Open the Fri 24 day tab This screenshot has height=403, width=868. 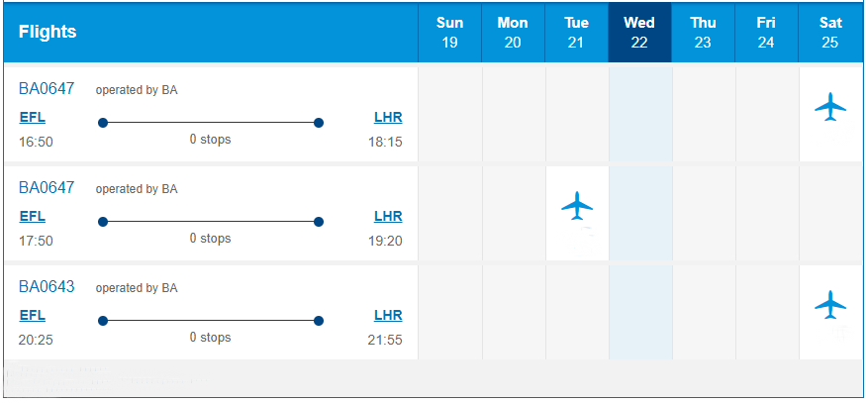766,32
